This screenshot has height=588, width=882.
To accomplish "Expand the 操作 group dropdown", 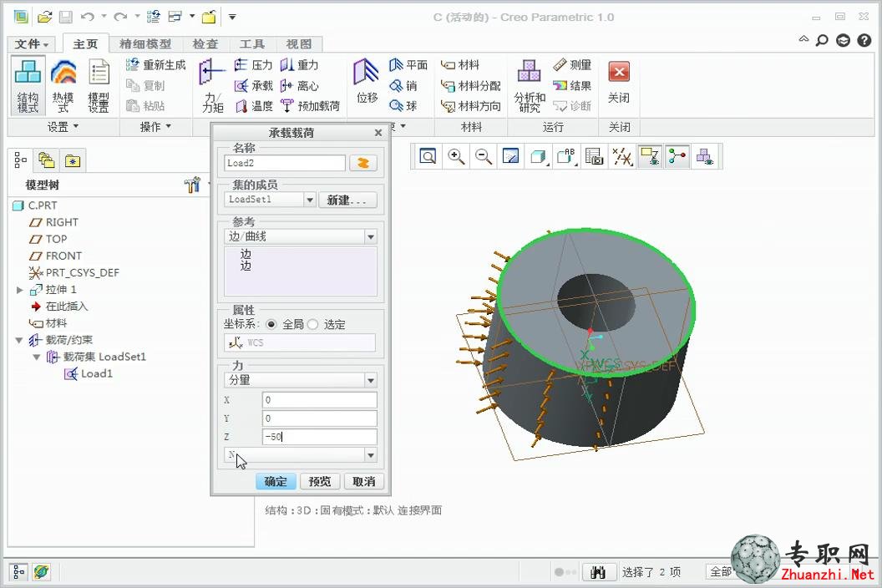I will point(155,127).
